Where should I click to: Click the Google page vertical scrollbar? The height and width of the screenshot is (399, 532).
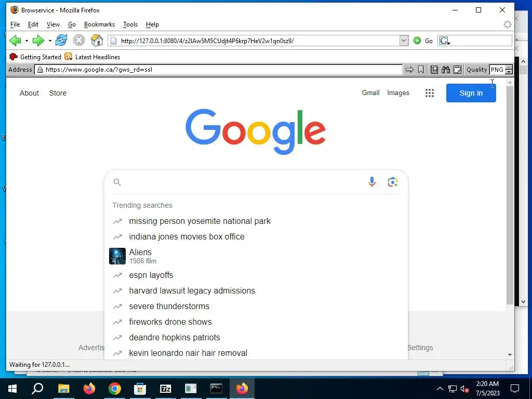(510, 195)
